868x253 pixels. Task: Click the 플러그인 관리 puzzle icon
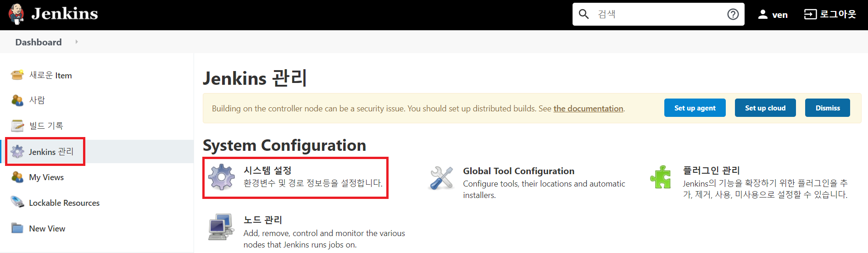coord(661,177)
